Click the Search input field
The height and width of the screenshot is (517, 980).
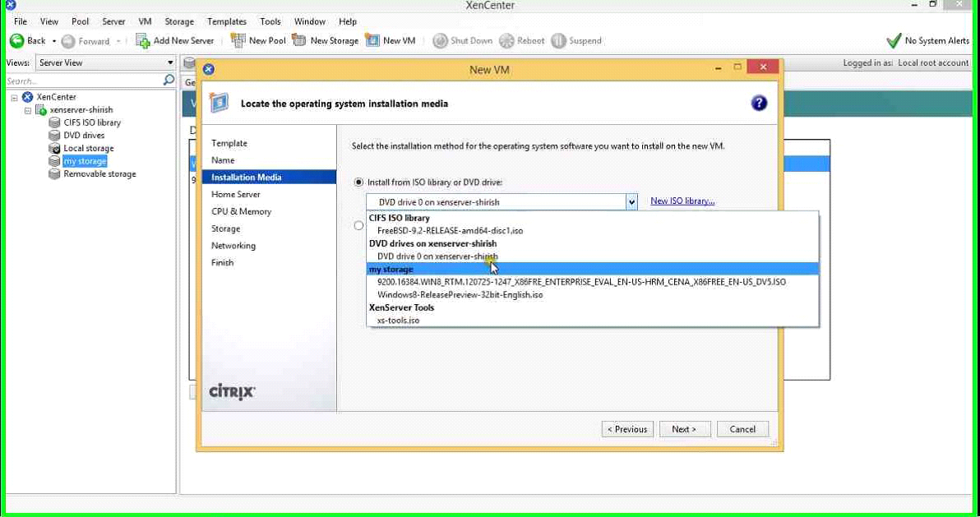click(84, 81)
